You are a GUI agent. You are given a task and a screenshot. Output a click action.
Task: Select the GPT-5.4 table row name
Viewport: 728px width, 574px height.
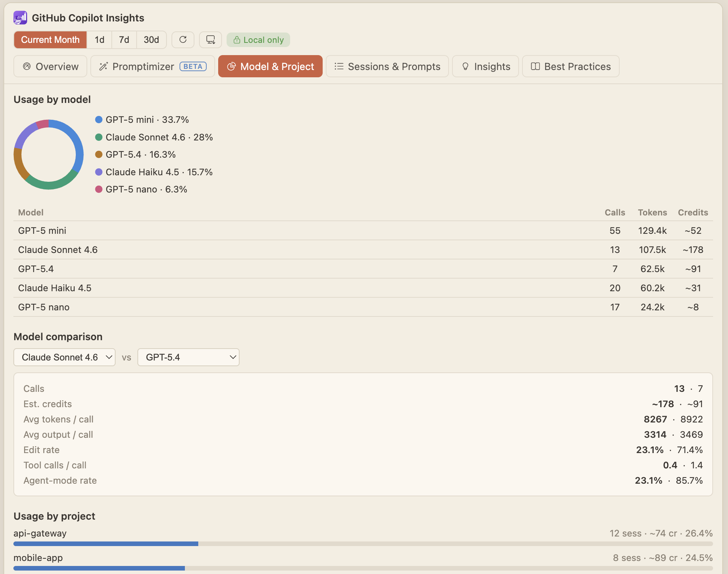click(36, 269)
